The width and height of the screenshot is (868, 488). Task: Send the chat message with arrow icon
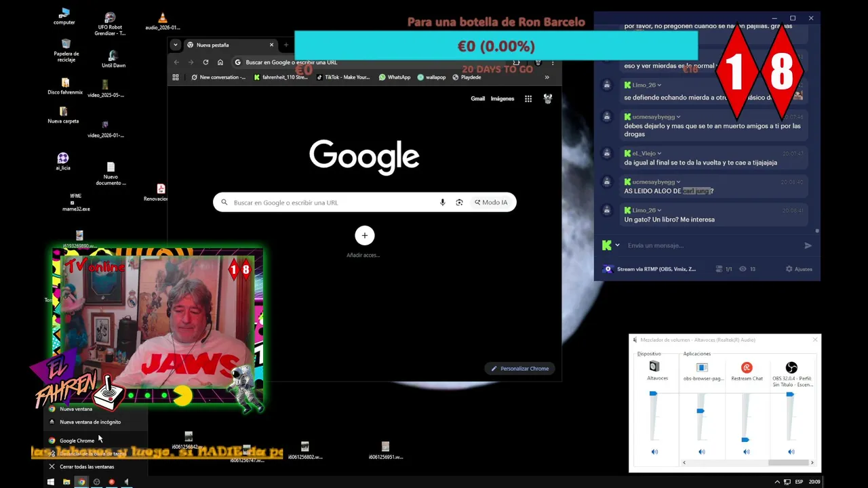pyautogui.click(x=808, y=245)
